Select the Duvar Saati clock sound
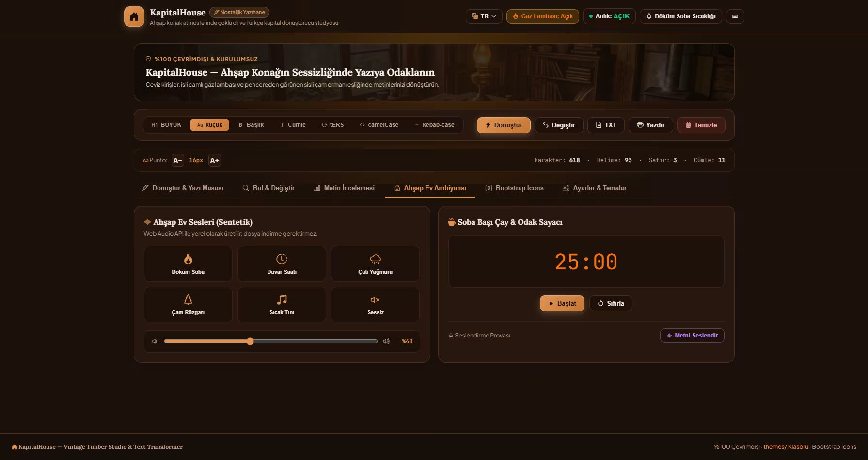Screen dimensions: 868x460 coord(282,264)
